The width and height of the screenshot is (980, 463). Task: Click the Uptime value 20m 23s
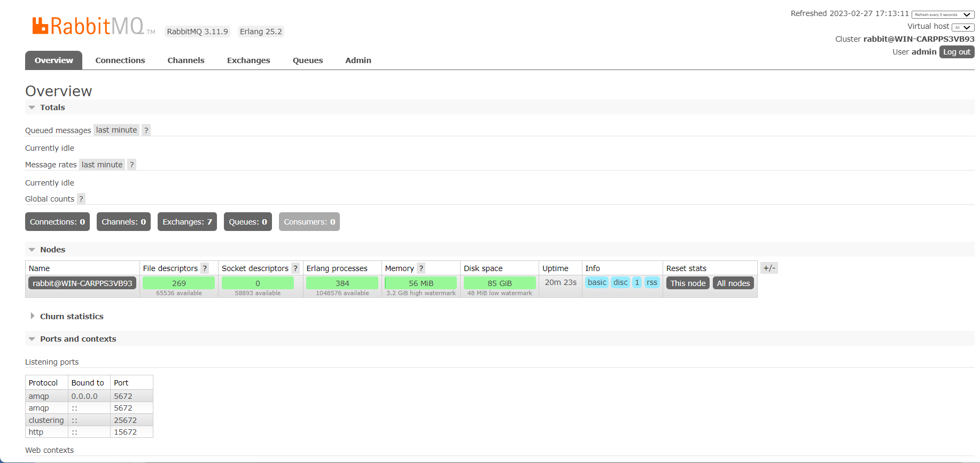pyautogui.click(x=561, y=282)
